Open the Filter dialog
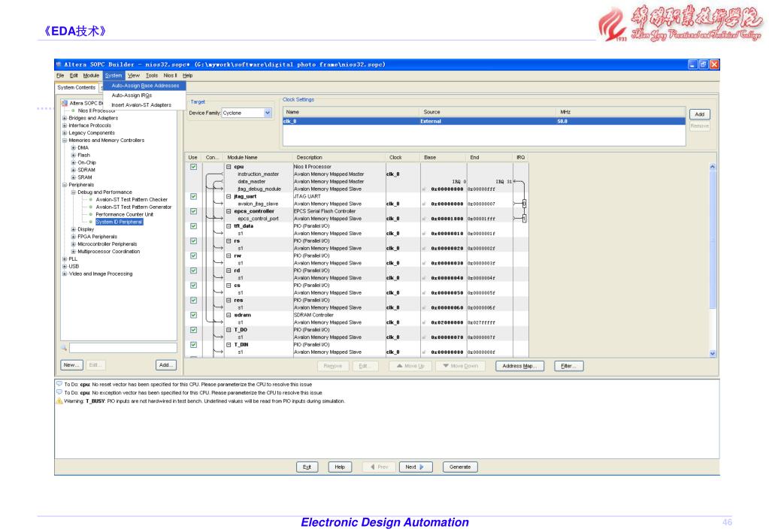Screen dimensions: 769x532 (568, 366)
